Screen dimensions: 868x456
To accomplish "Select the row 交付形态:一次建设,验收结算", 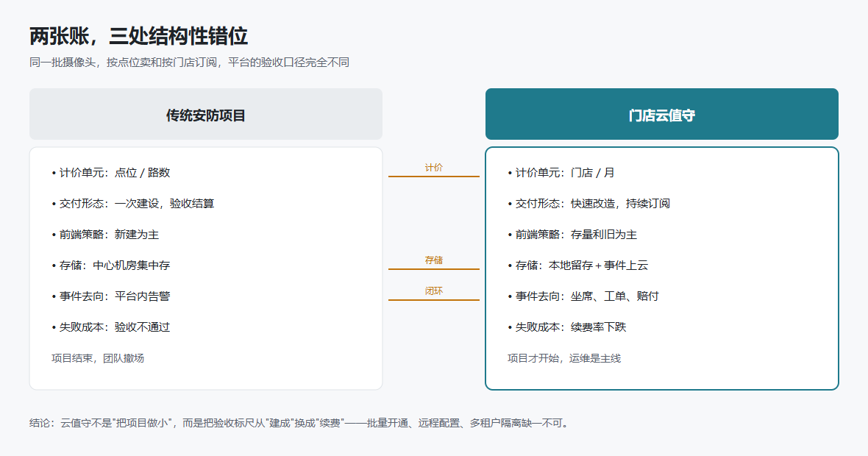I will 133,204.
